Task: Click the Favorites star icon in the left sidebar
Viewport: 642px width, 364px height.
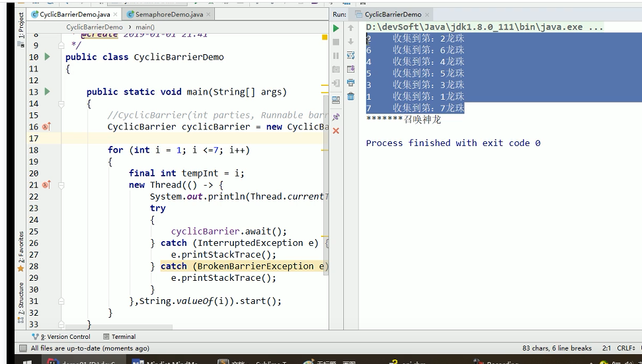Action: click(20, 269)
